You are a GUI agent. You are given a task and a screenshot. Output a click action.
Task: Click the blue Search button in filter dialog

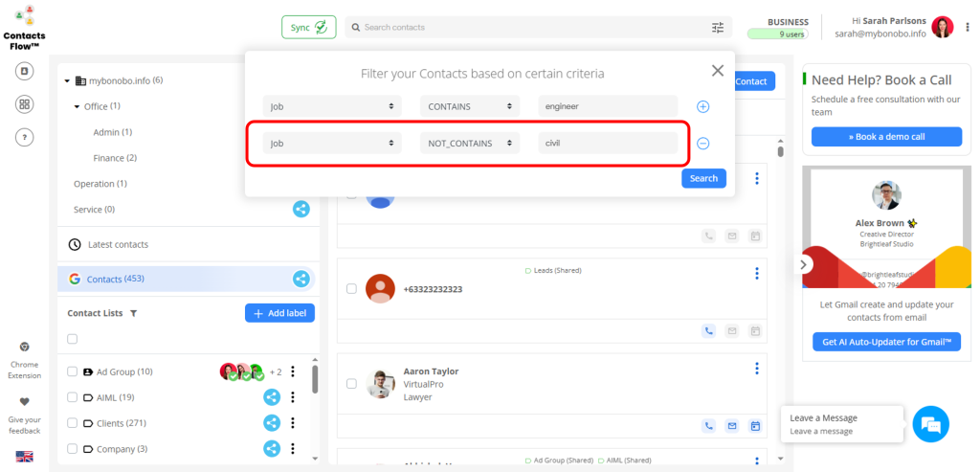(703, 179)
